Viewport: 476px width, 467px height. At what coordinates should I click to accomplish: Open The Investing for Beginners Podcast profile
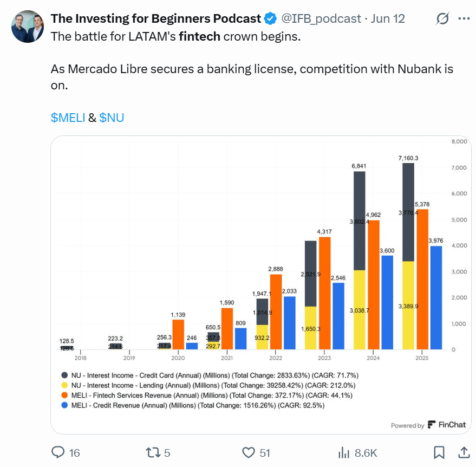(155, 19)
